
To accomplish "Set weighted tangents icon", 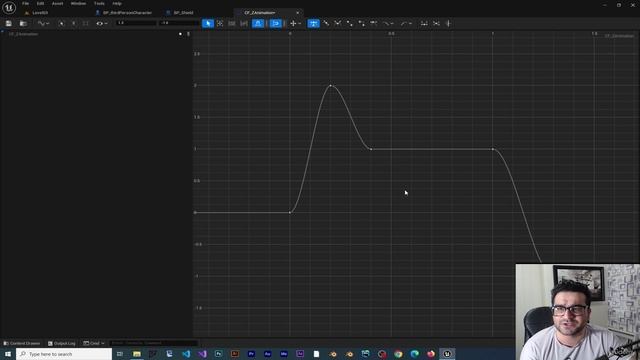I will pos(373,24).
